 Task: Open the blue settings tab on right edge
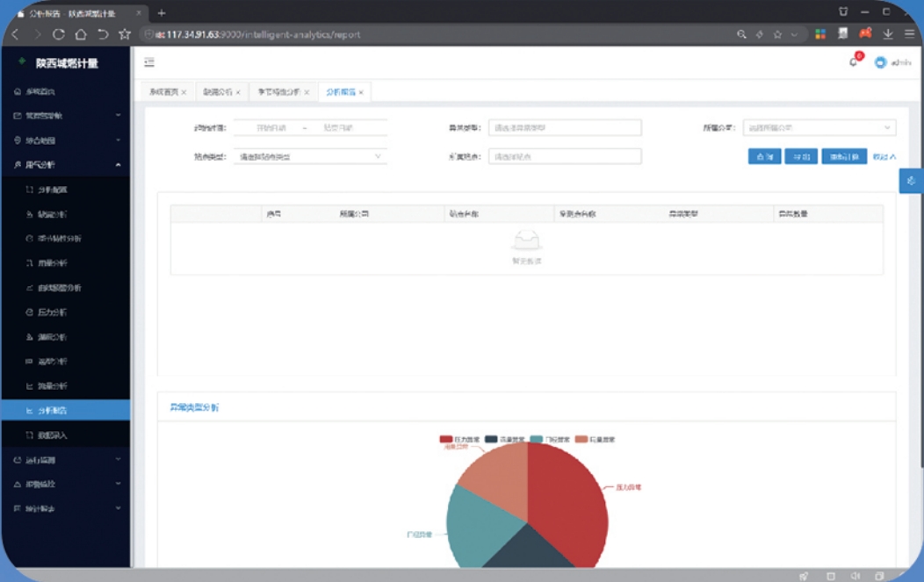tap(911, 181)
